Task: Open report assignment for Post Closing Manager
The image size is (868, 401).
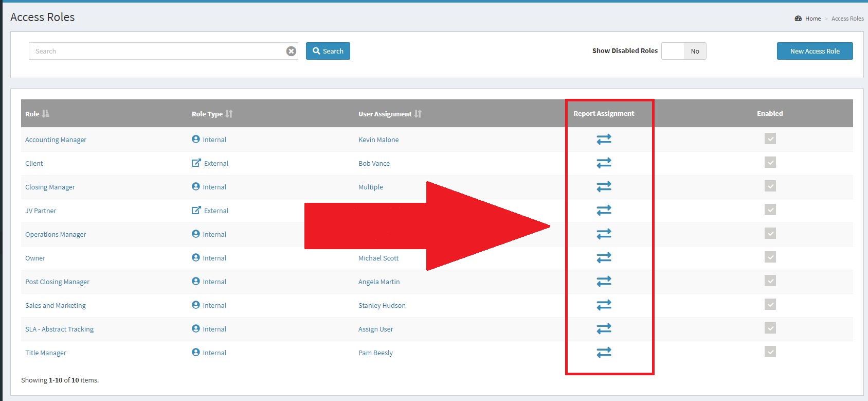Action: [x=604, y=282]
